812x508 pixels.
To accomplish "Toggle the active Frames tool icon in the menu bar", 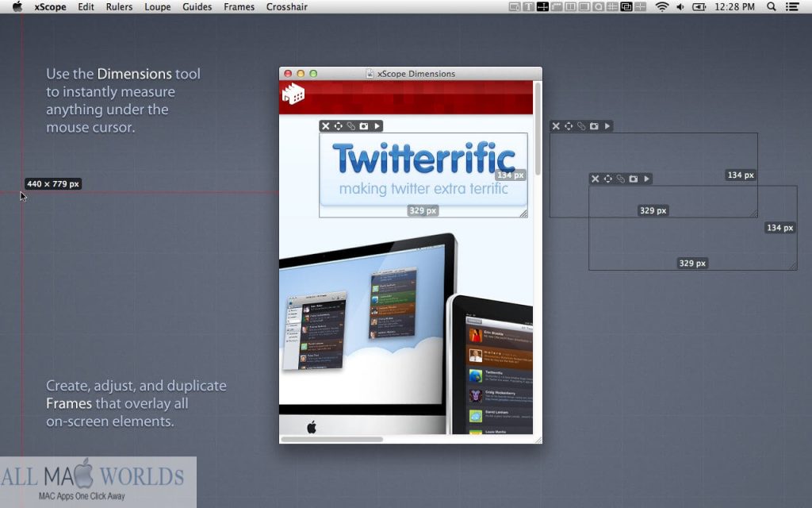I will click(626, 6).
